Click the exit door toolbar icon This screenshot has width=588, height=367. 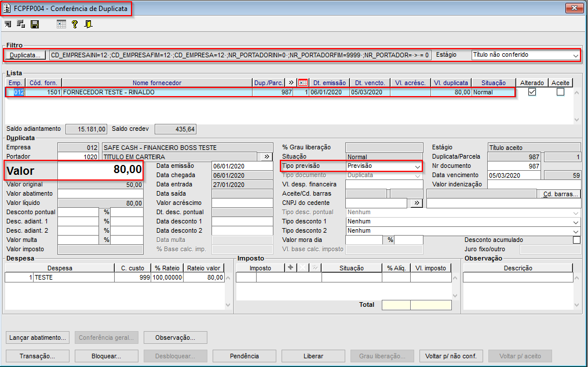tap(88, 24)
